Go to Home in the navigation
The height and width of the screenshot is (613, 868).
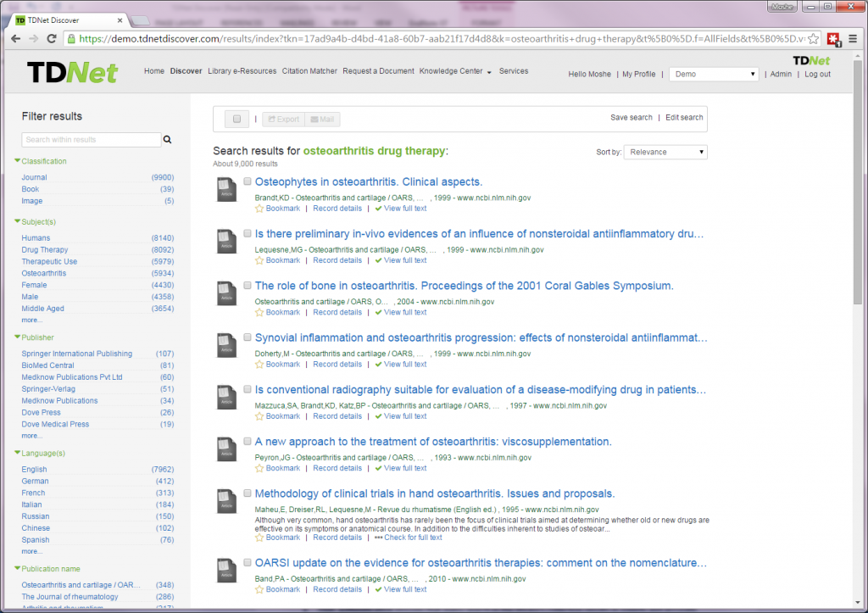coord(154,71)
